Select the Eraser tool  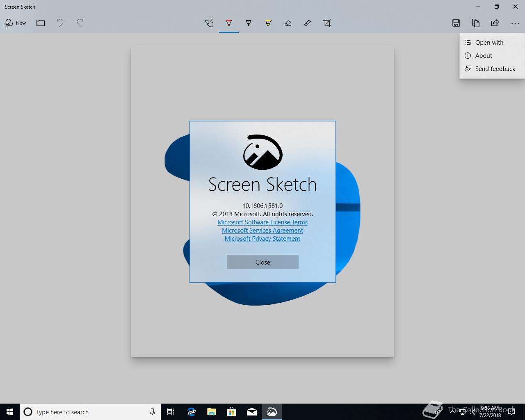point(288,23)
